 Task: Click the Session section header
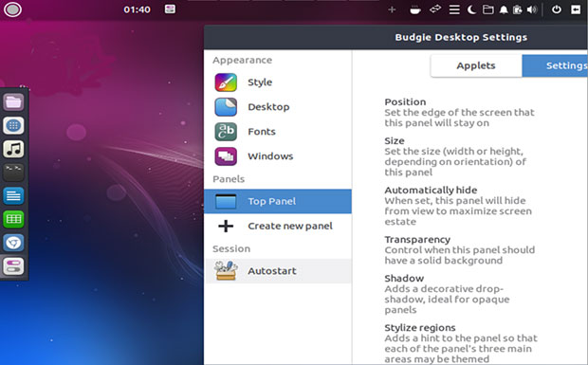pos(231,248)
